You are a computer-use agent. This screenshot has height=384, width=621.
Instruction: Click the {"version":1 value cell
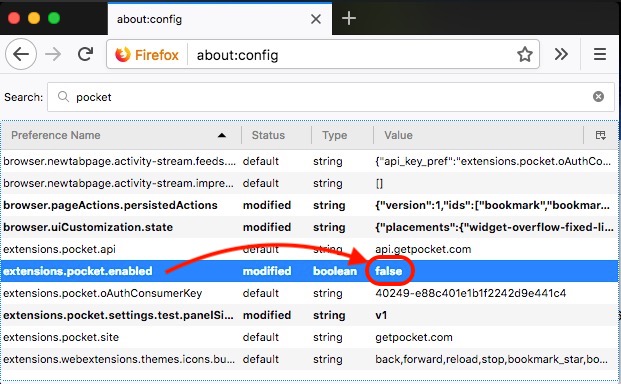(x=492, y=205)
